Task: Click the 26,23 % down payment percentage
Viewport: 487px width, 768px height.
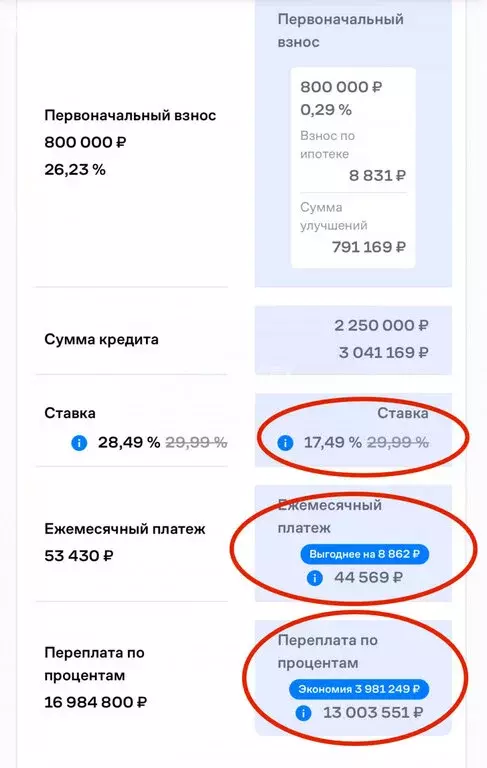Action: click(x=75, y=169)
